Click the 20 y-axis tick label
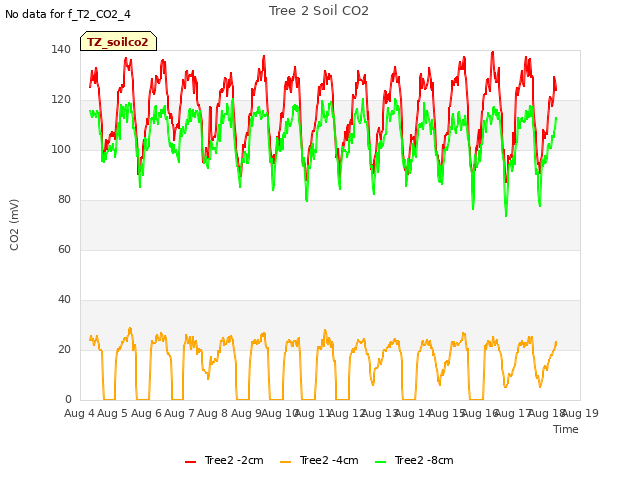The width and height of the screenshot is (640, 480). [64, 349]
